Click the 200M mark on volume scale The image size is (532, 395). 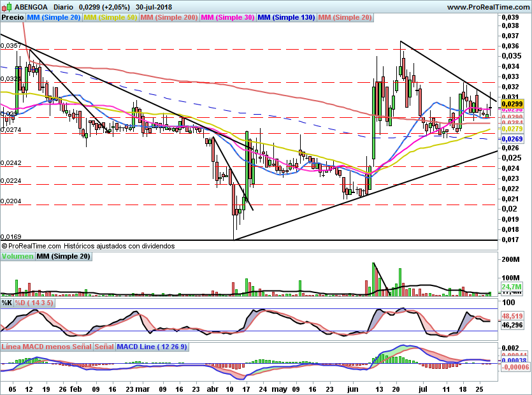[510, 259]
